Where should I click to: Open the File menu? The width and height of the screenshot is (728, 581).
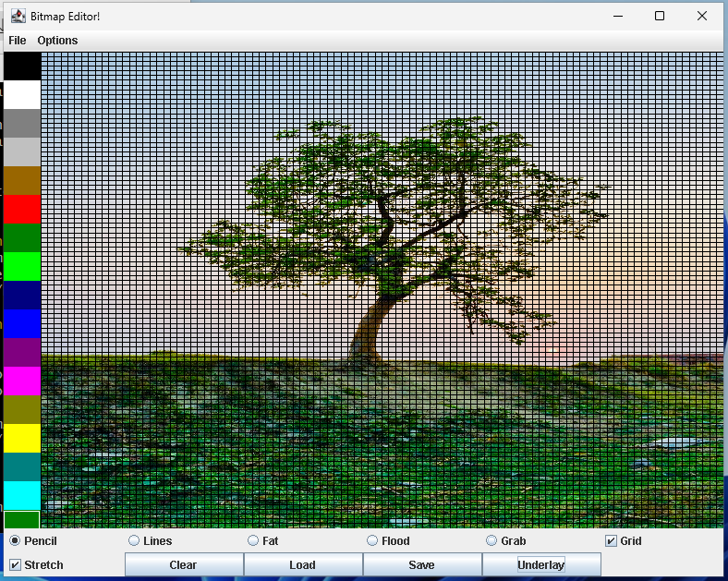tap(18, 41)
